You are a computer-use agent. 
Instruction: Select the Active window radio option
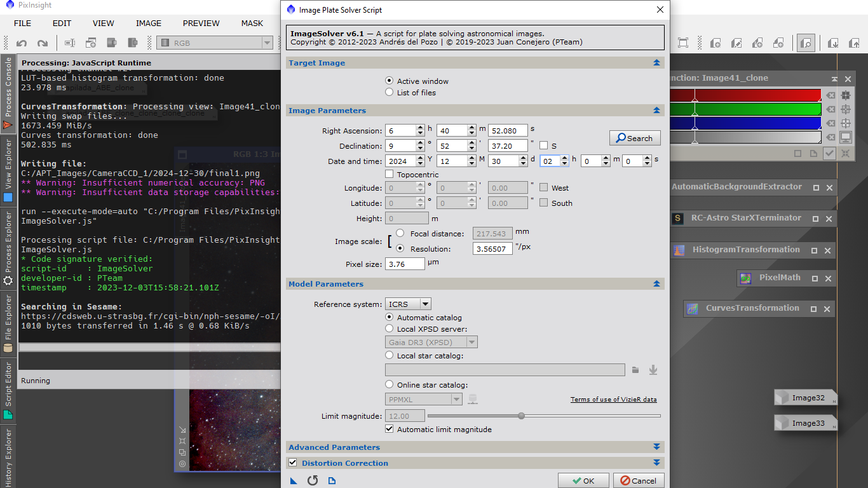pos(390,81)
